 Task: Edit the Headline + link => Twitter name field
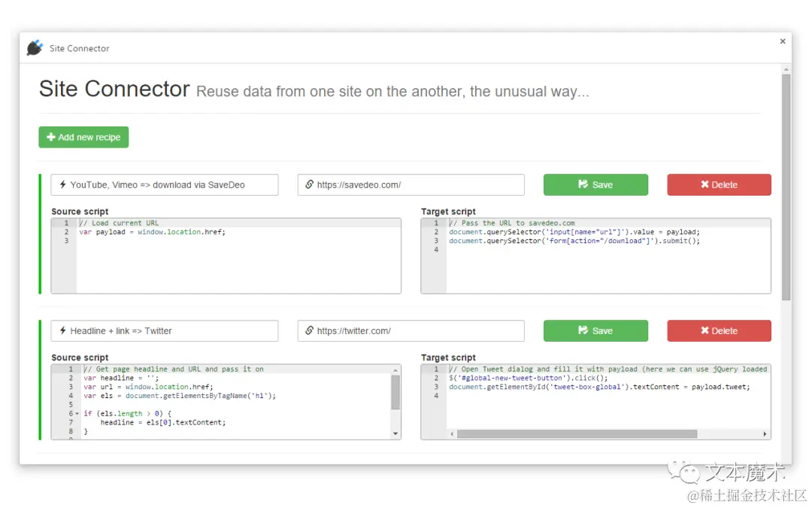coord(164,330)
